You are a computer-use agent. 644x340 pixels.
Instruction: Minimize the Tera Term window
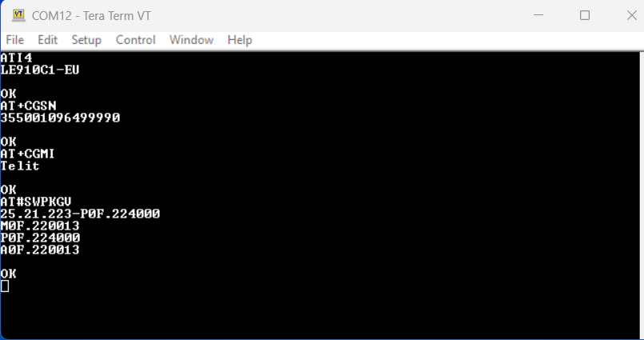coord(539,15)
